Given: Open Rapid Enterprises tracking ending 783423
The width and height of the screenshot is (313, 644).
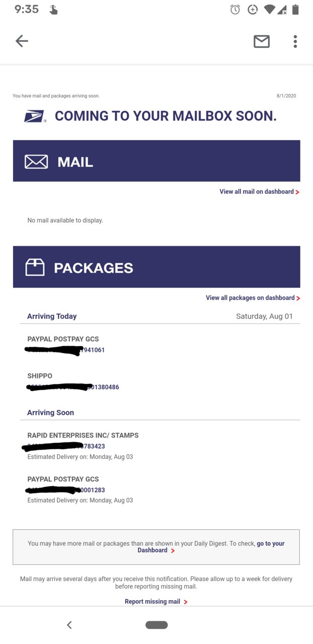Looking at the screenshot, I should 66,446.
